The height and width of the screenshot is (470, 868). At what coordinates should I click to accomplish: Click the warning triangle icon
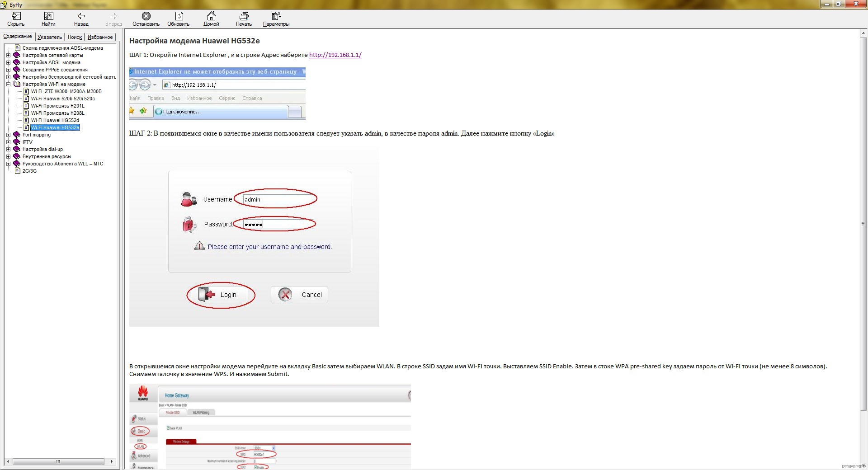pyautogui.click(x=199, y=246)
